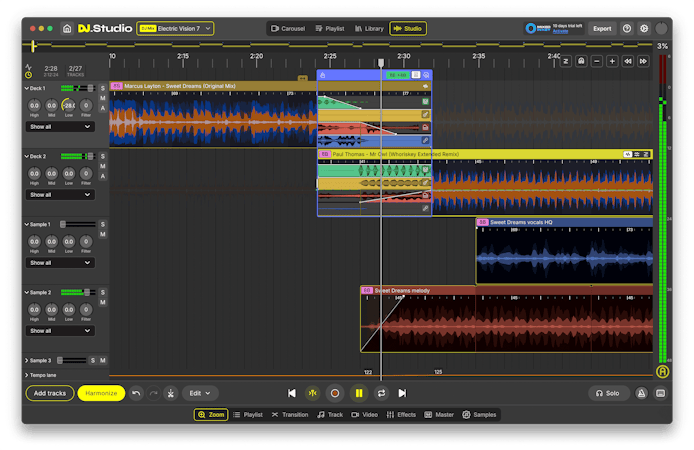The image size is (694, 450).
Task: Open Sample 1 Show all dropdown
Action: 60,263
